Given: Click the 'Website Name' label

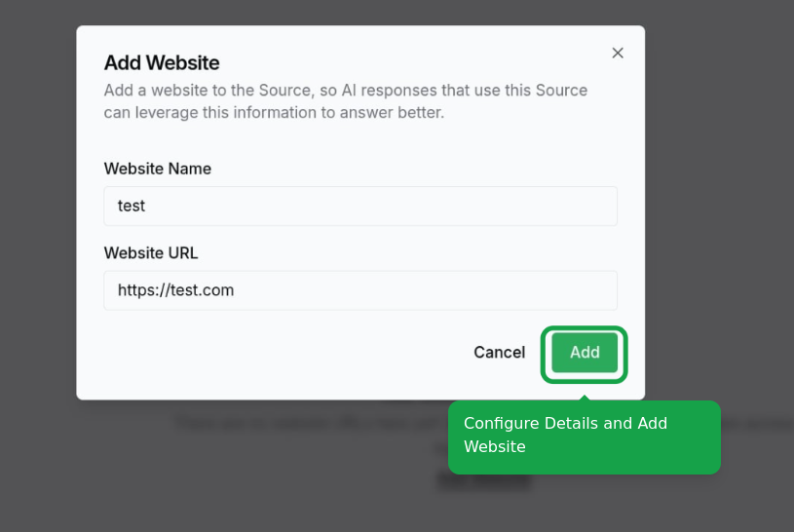Looking at the screenshot, I should (x=158, y=169).
